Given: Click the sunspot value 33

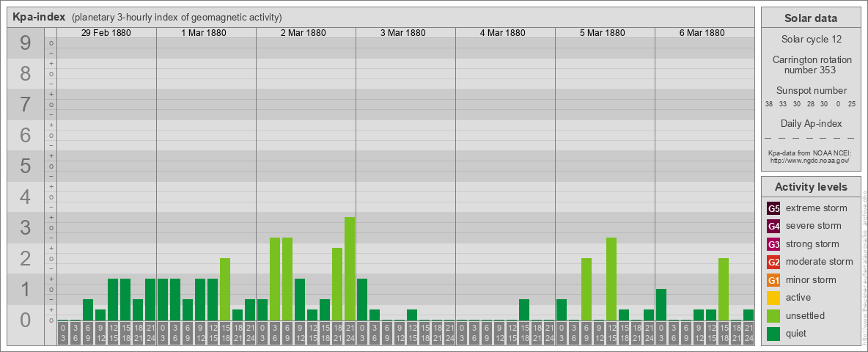Looking at the screenshot, I should pyautogui.click(x=783, y=104).
